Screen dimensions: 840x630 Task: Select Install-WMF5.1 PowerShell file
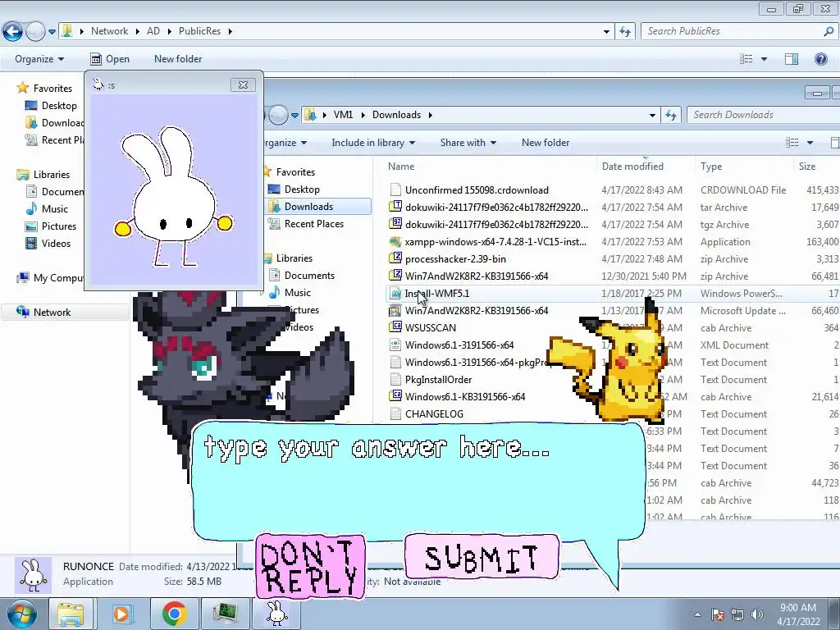pyautogui.click(x=436, y=294)
